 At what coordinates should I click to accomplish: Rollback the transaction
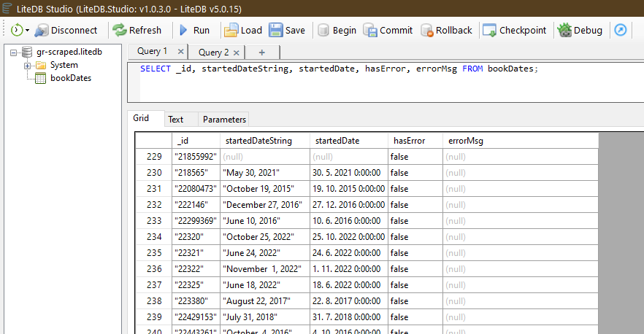[x=446, y=30]
